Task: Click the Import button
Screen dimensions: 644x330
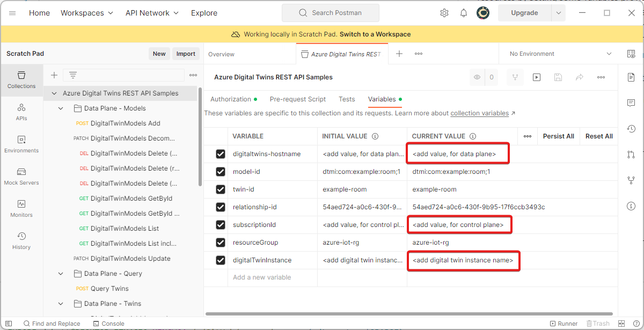Action: click(186, 54)
